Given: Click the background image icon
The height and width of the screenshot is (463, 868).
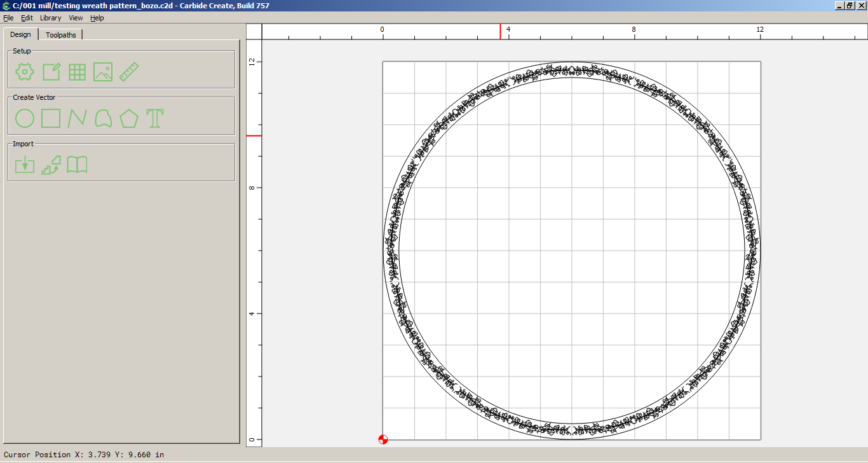Looking at the screenshot, I should pos(103,72).
